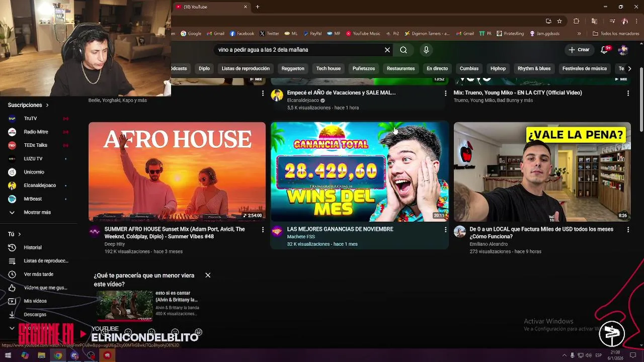Open more options for Las Mejores Ganancias video
The image size is (644, 362).
[445, 229]
